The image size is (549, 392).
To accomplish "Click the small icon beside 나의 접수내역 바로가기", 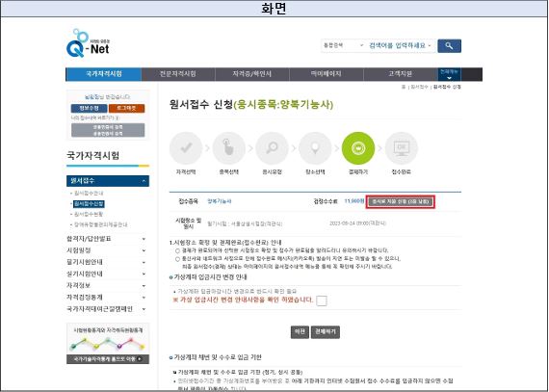I will (x=118, y=118).
